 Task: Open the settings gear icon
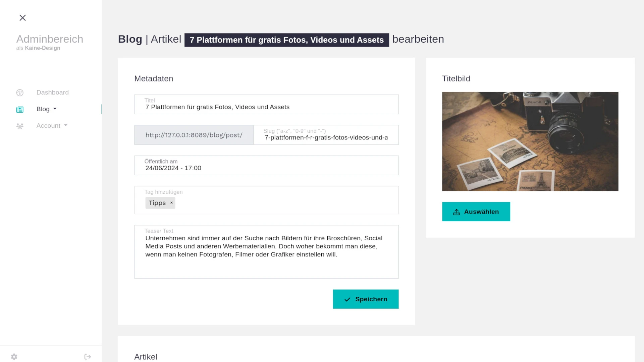click(14, 356)
